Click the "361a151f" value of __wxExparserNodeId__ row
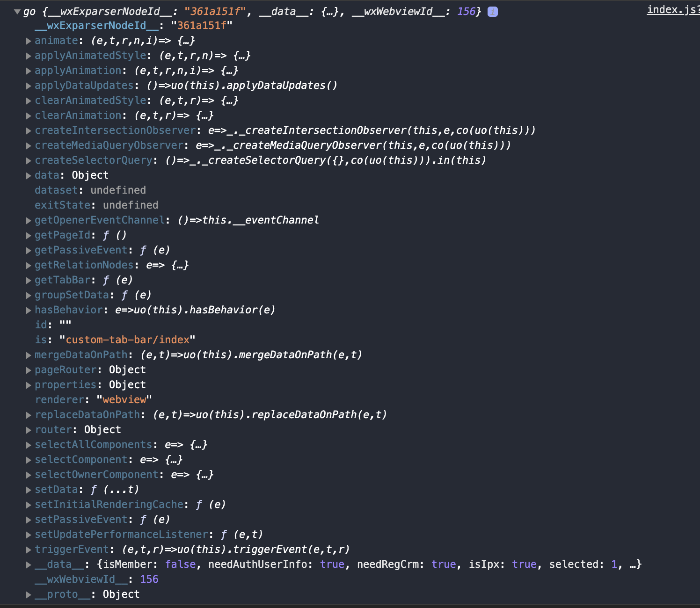The width and height of the screenshot is (700, 608). 202,26
